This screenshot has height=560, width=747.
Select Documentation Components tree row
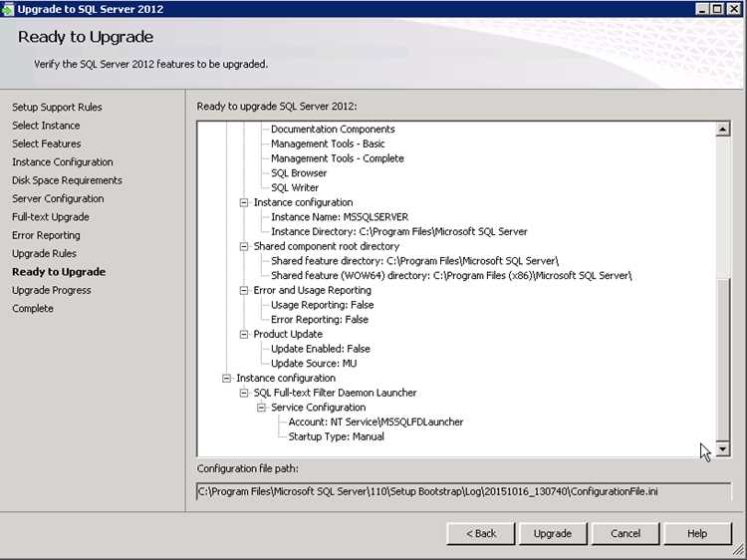333,130
